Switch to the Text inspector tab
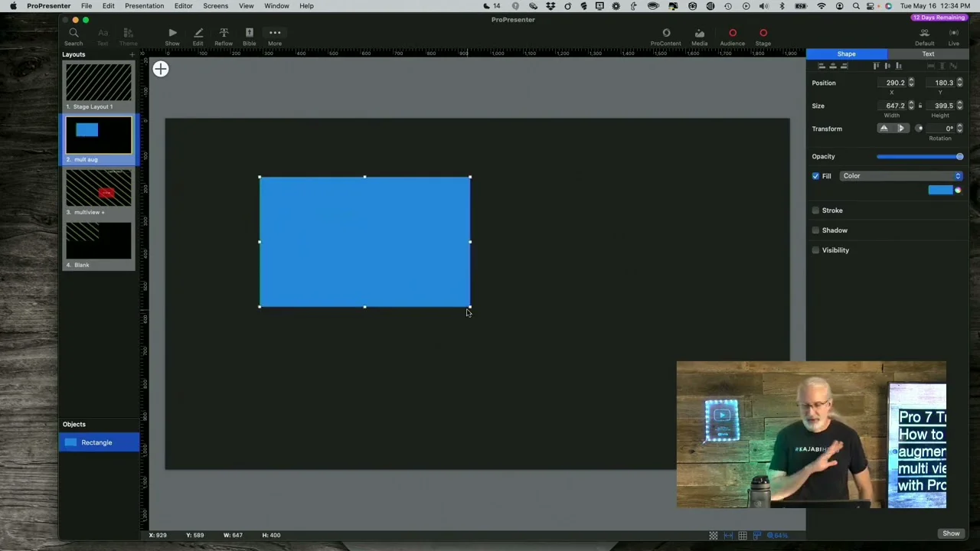This screenshot has height=551, width=980. point(927,54)
